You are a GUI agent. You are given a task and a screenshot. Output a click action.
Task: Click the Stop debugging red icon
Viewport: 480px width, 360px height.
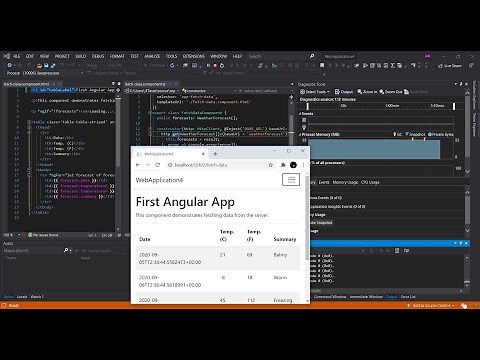pos(215,65)
